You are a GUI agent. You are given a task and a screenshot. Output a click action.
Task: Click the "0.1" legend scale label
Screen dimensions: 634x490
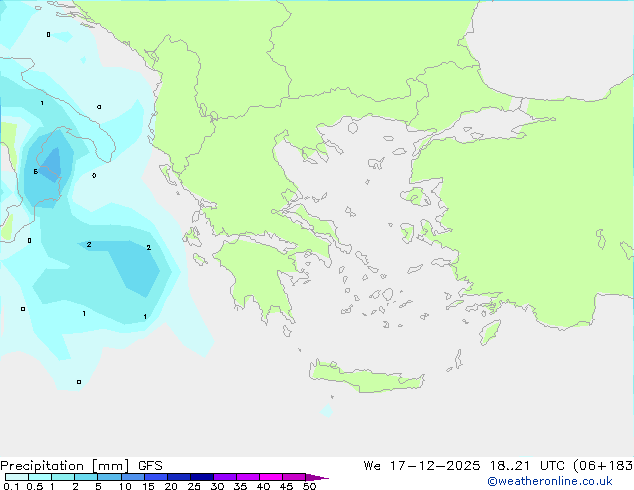11,486
